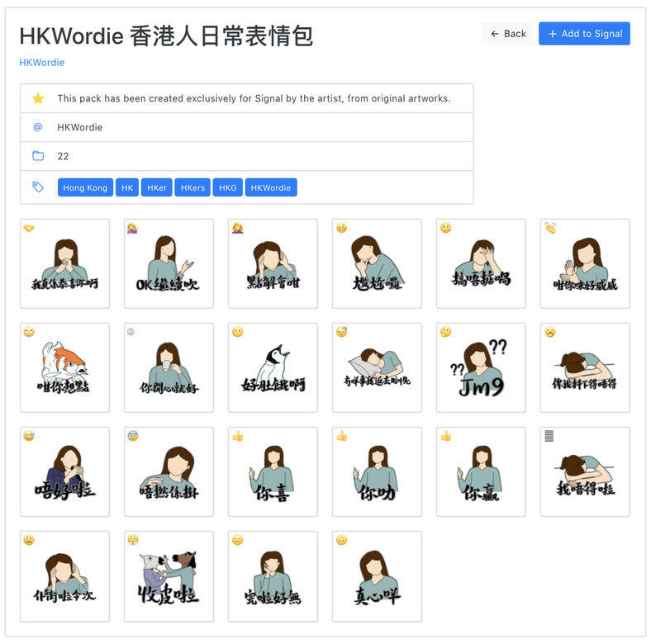Click the clapping hands emoji on 咁你咪好威威
Viewport: 651px width, 644px height.
point(550,228)
